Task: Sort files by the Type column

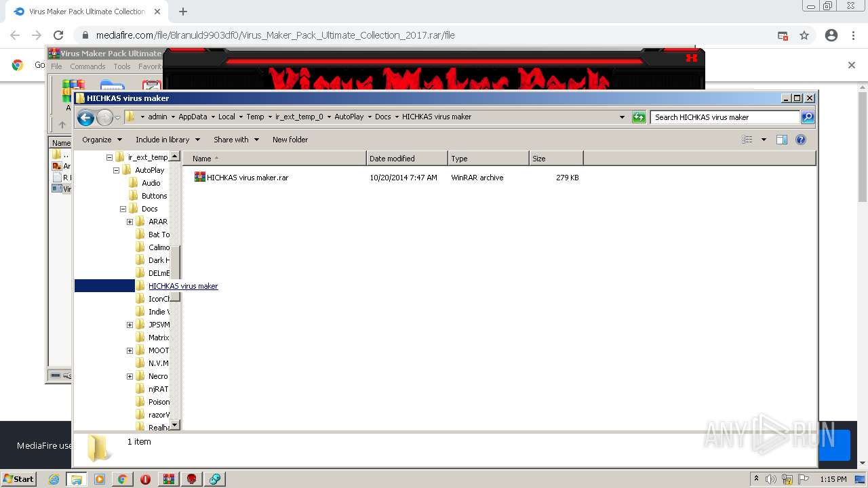Action: [488, 159]
